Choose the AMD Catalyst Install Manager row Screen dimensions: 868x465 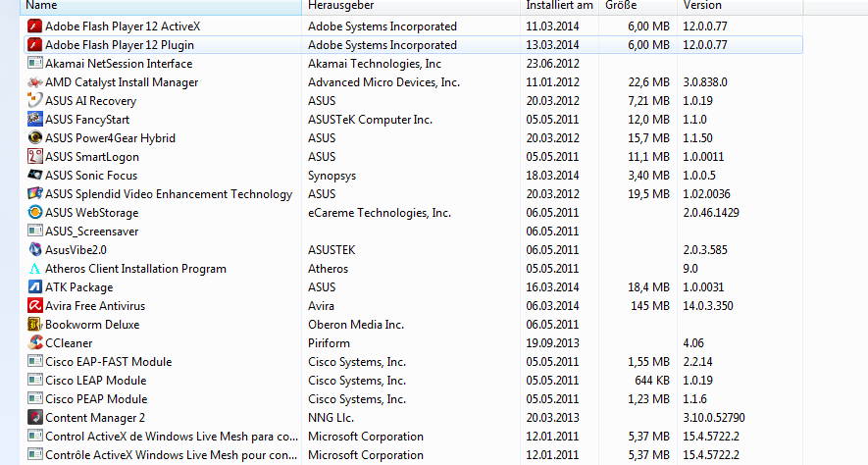tap(414, 82)
